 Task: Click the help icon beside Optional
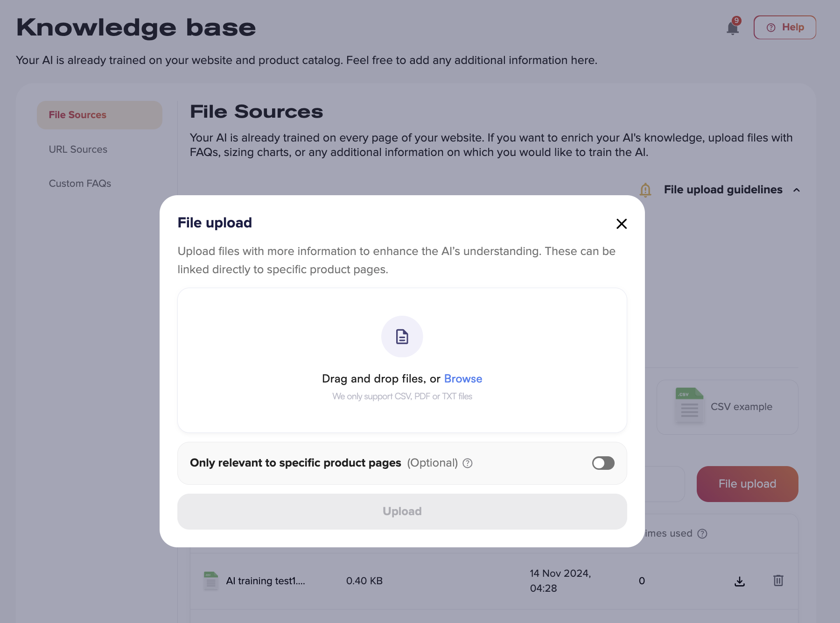(x=468, y=463)
